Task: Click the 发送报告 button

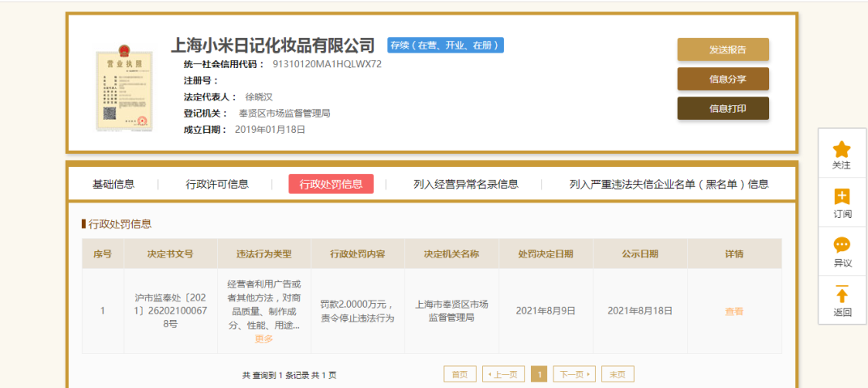Action: coord(723,49)
